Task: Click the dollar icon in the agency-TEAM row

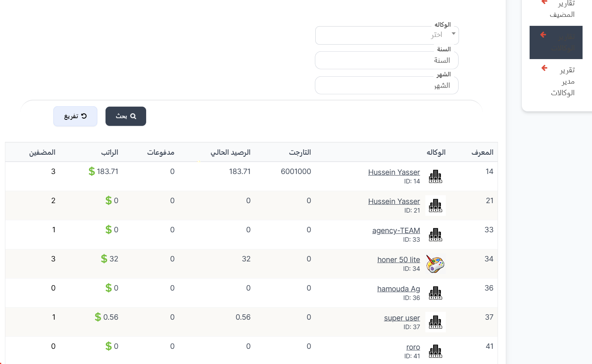Action: [108, 230]
